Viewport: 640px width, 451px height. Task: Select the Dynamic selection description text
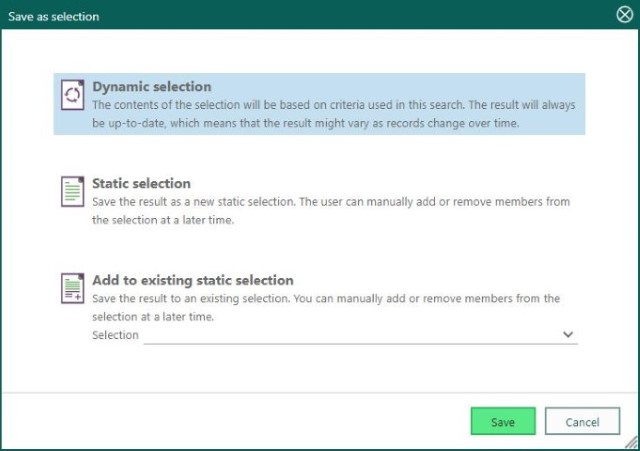point(333,114)
